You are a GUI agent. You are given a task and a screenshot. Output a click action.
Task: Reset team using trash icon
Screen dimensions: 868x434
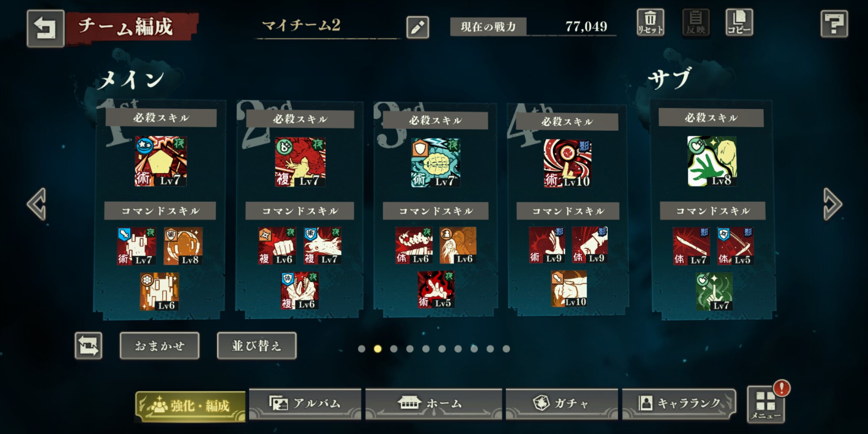pyautogui.click(x=650, y=23)
